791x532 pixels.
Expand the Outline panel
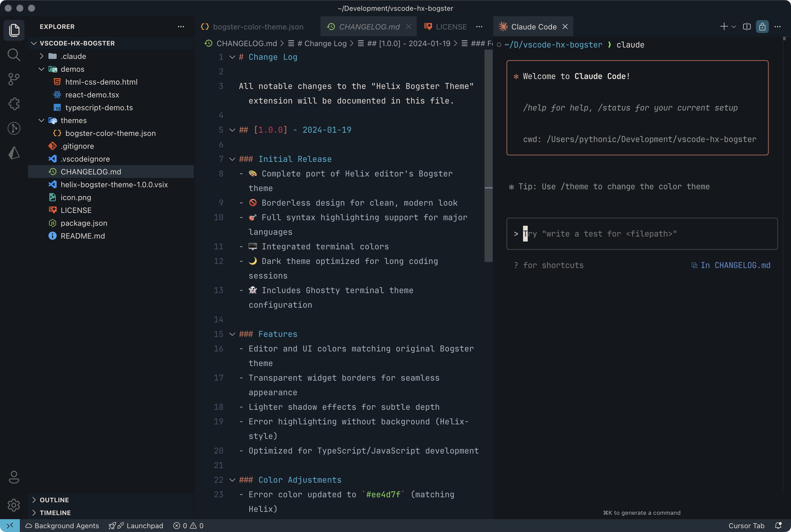(54, 500)
